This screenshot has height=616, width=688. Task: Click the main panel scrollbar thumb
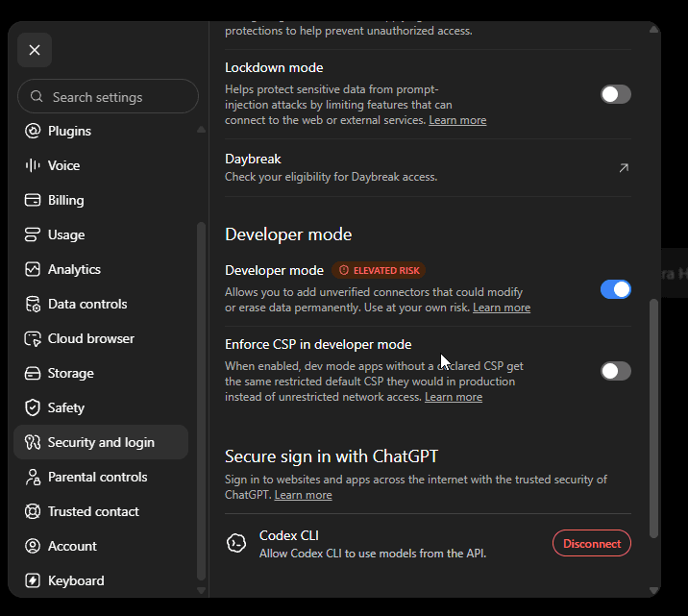pyautogui.click(x=653, y=418)
